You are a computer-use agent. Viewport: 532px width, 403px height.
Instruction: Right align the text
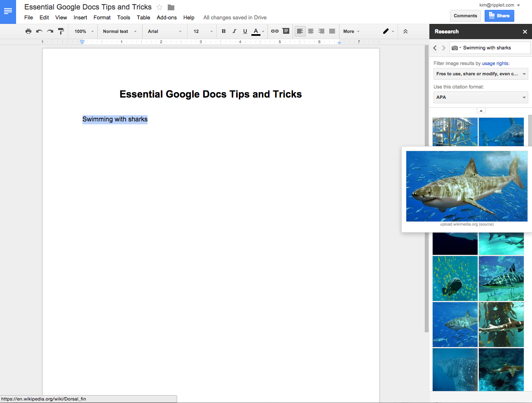coord(321,31)
